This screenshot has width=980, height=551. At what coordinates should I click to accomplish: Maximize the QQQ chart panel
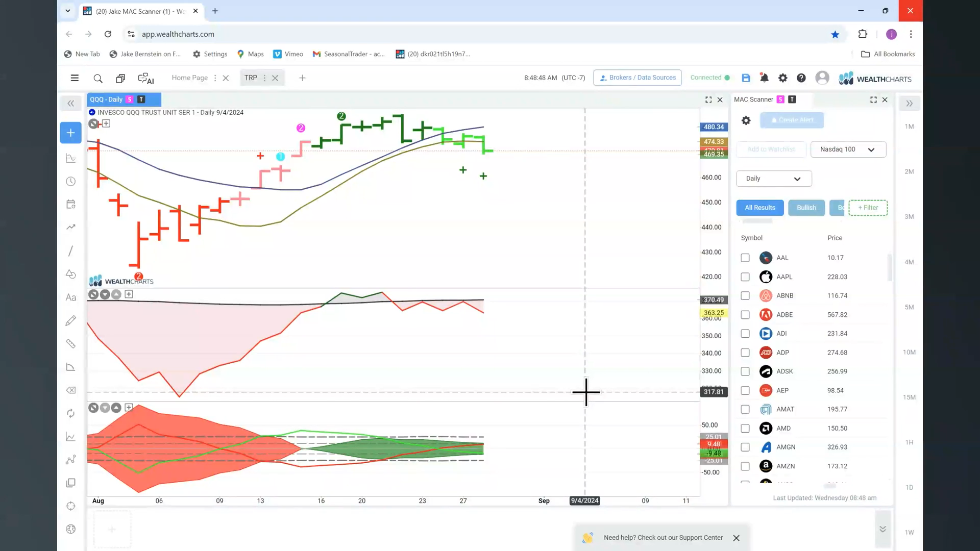708,100
